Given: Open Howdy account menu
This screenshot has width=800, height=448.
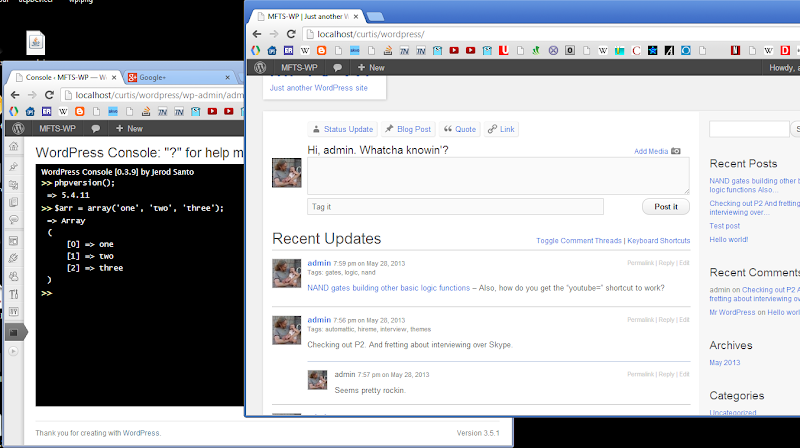Looking at the screenshot, I should click(x=783, y=67).
